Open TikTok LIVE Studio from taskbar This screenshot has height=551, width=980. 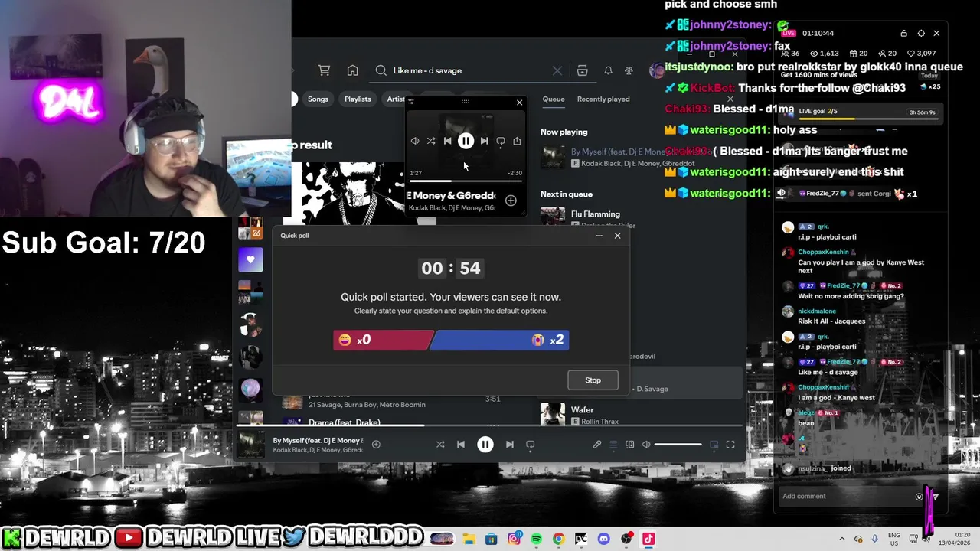648,539
